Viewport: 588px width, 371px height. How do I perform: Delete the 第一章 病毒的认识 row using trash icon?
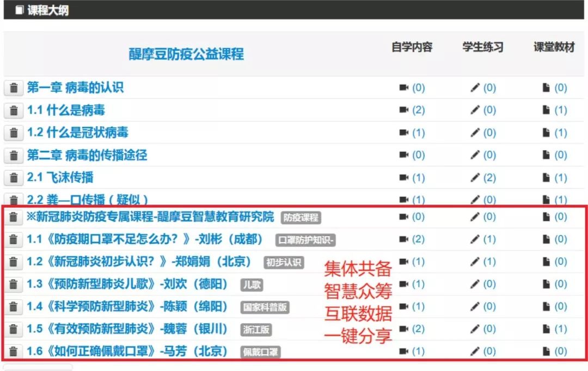[14, 88]
